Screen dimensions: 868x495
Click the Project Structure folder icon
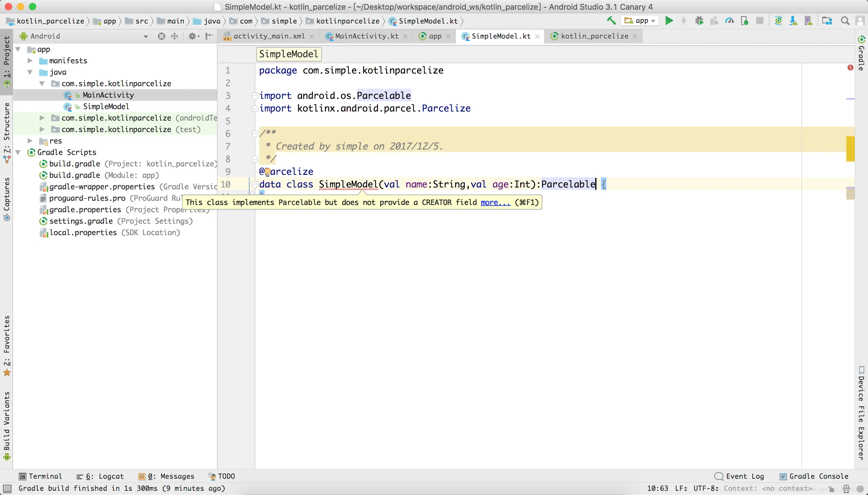click(x=827, y=21)
